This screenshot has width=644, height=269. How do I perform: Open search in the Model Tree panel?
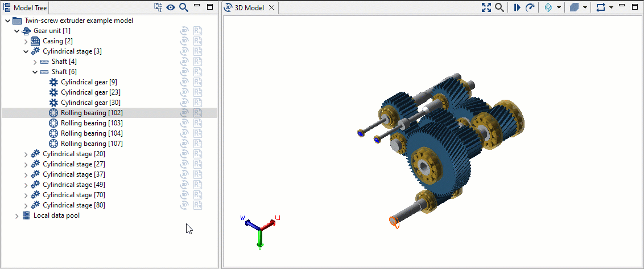(184, 7)
